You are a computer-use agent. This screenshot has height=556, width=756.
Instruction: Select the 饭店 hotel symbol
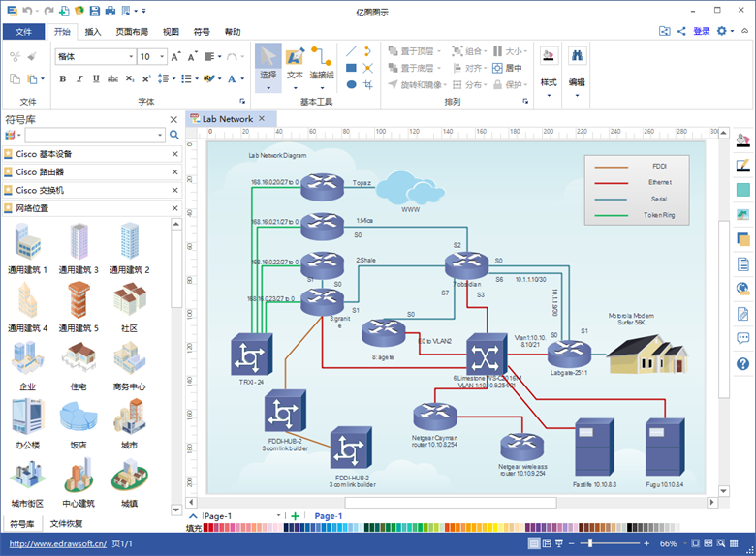(79, 424)
